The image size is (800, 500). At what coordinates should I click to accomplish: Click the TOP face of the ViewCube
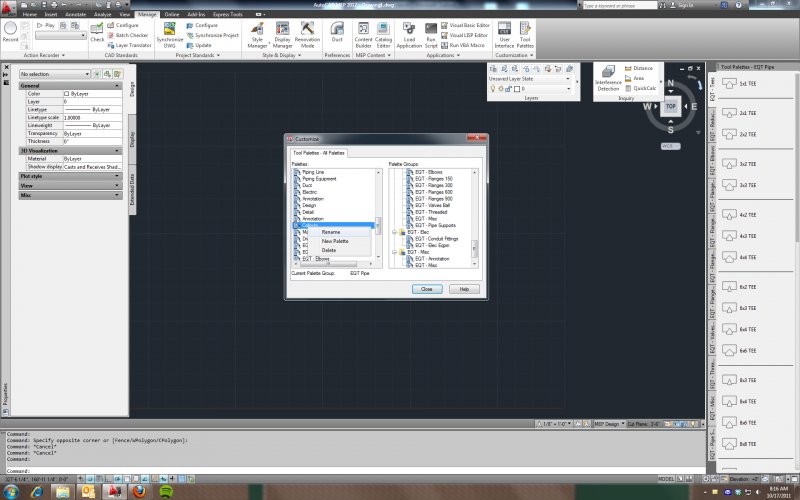click(x=670, y=106)
